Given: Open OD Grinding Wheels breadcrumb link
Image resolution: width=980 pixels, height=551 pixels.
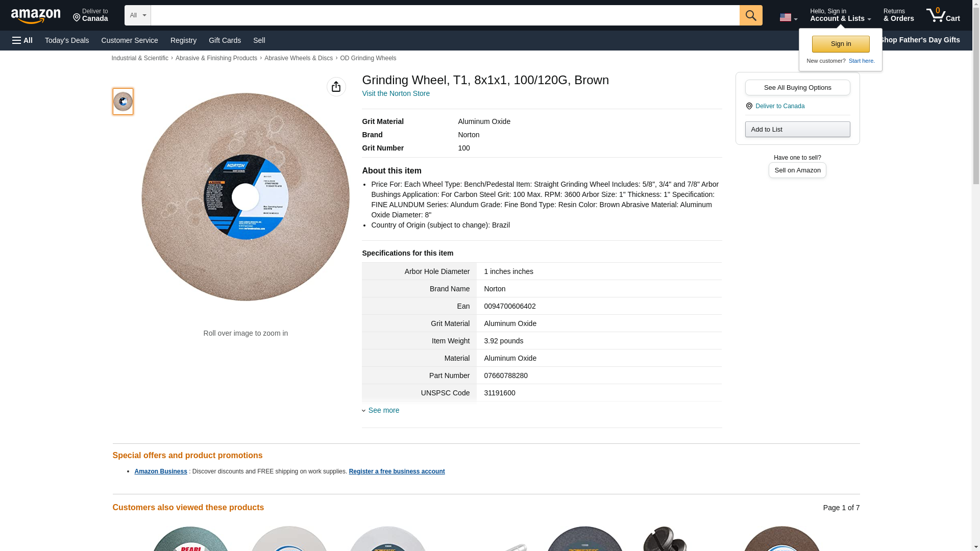Looking at the screenshot, I should [x=367, y=58].
